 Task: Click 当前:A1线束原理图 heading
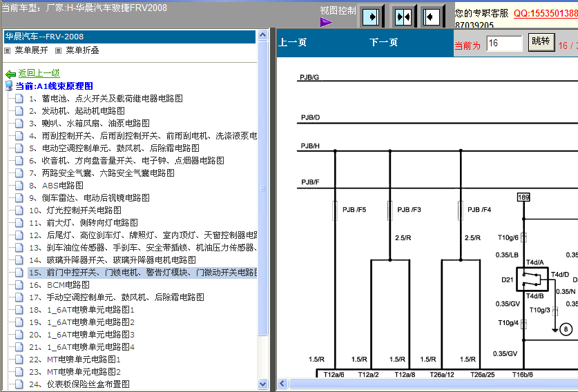54,86
